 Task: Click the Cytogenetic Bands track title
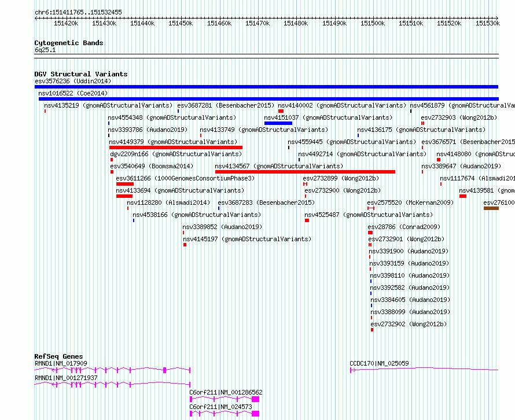[69, 43]
